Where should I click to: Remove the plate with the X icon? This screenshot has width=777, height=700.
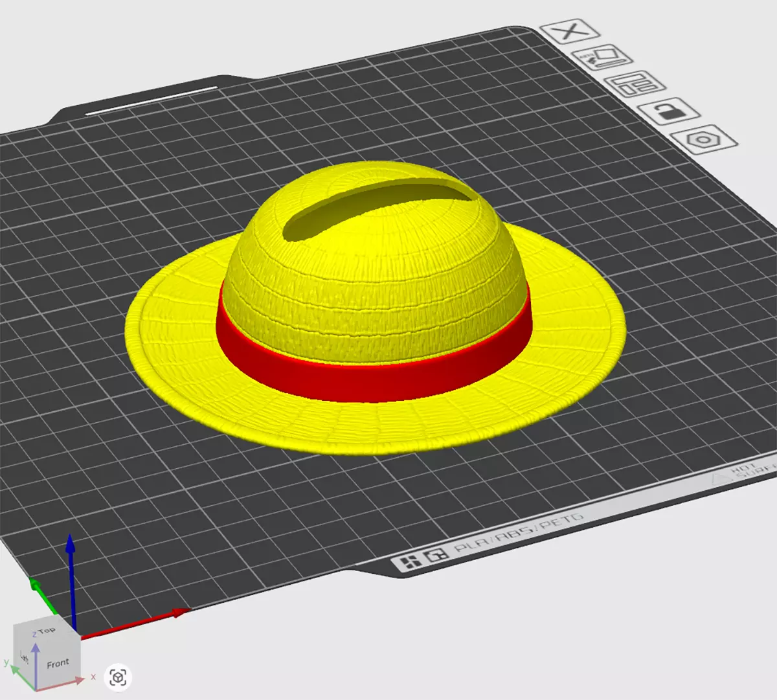pos(570,31)
